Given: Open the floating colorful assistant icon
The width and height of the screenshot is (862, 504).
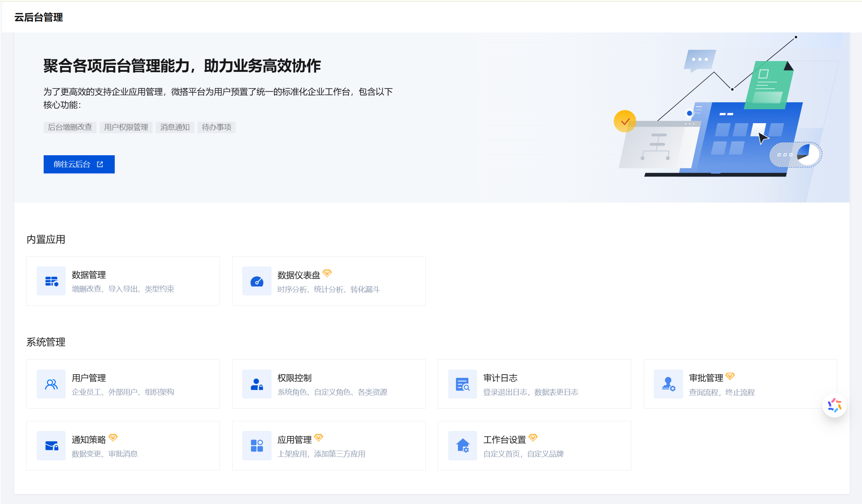Looking at the screenshot, I should click(x=835, y=405).
